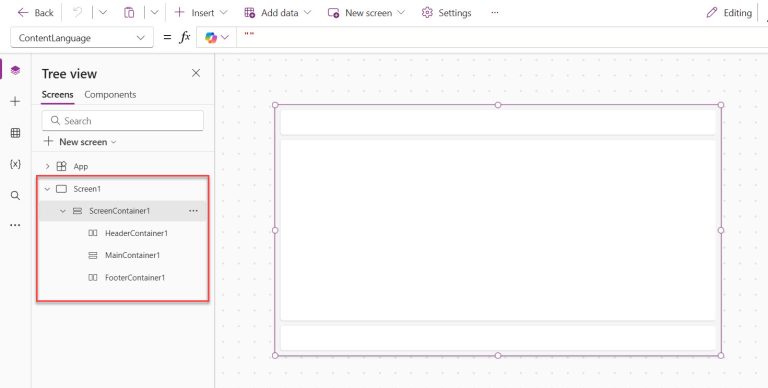
Task: Click the header container on the canvas
Action: pos(498,122)
